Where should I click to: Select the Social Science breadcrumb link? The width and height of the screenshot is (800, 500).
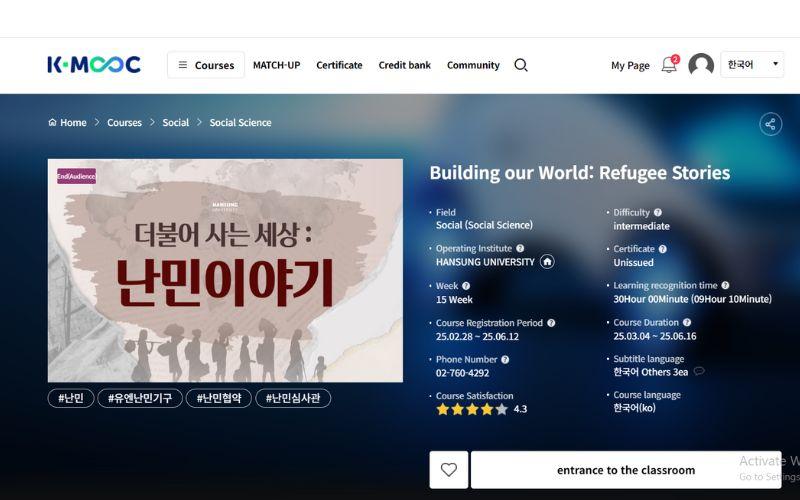[x=240, y=122]
